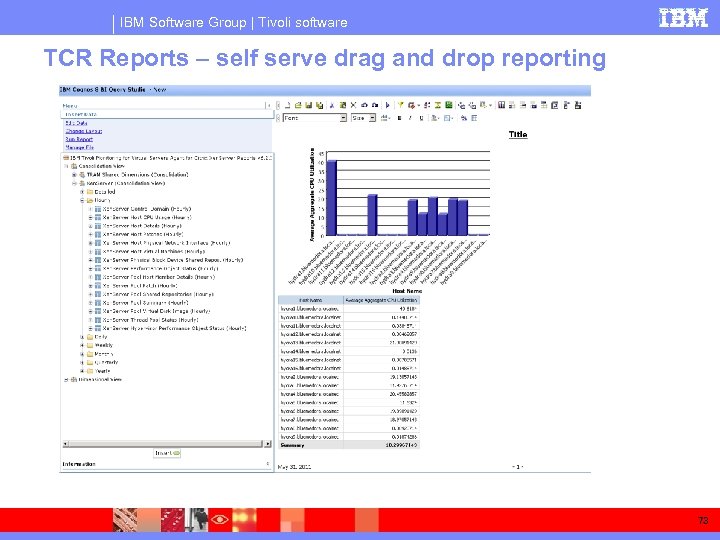Select XenServer Host CPU Usage (Hourly)
Screen dimensions: 720x540
(x=147, y=217)
